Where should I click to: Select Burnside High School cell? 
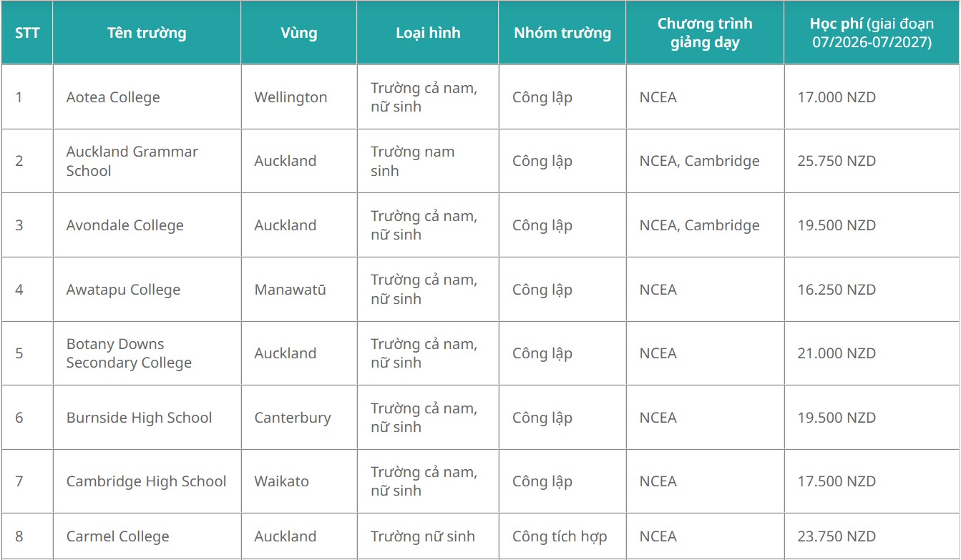point(140,418)
